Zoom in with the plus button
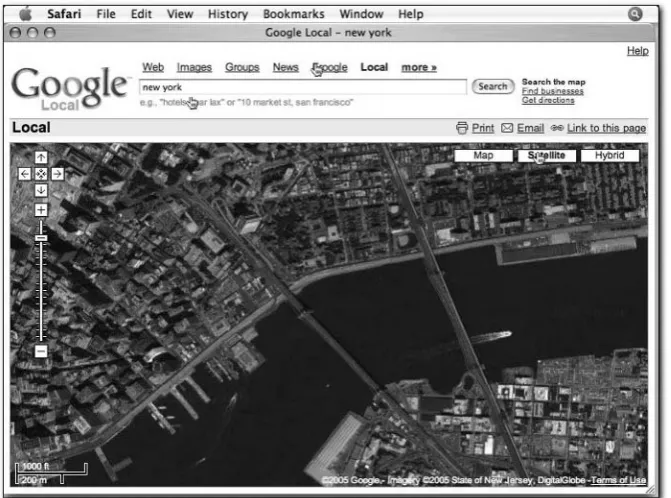 (x=41, y=210)
